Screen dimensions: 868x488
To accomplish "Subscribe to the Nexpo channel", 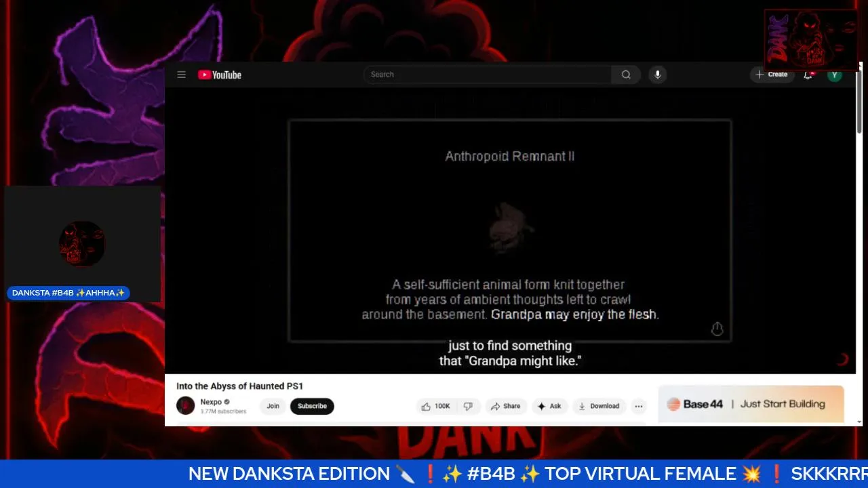I will [x=312, y=406].
